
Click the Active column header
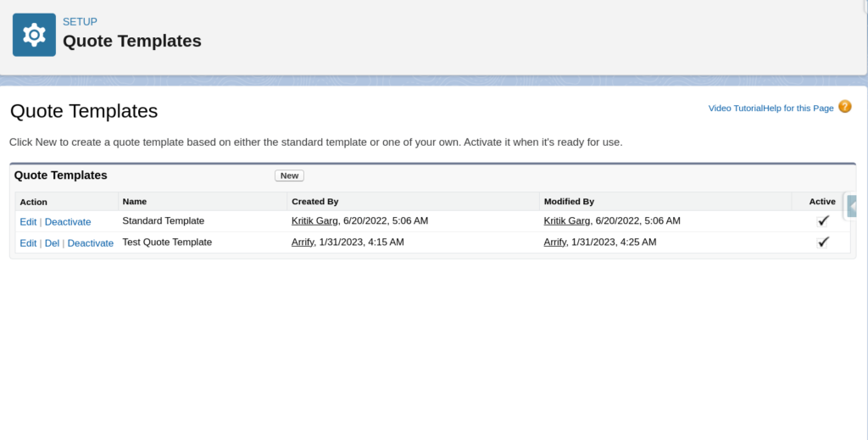821,202
